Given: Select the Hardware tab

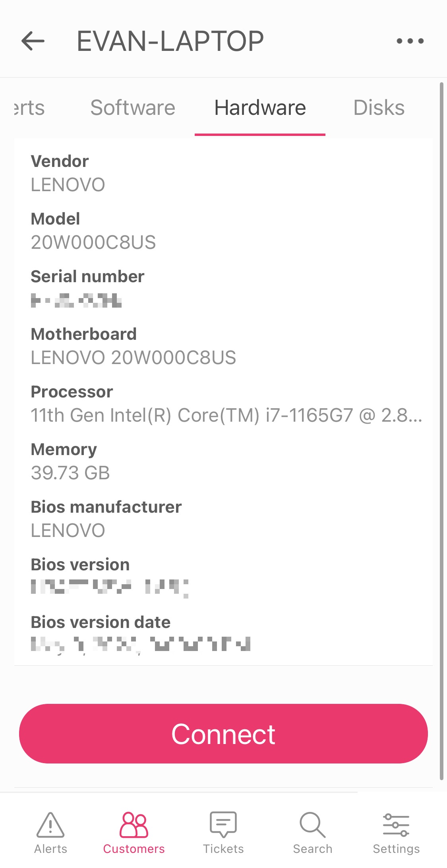Looking at the screenshot, I should (x=260, y=108).
